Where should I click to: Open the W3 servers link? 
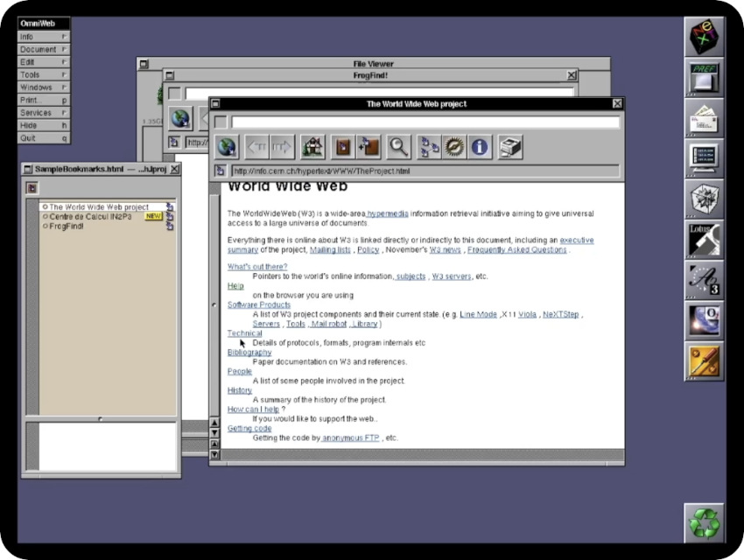pos(452,276)
